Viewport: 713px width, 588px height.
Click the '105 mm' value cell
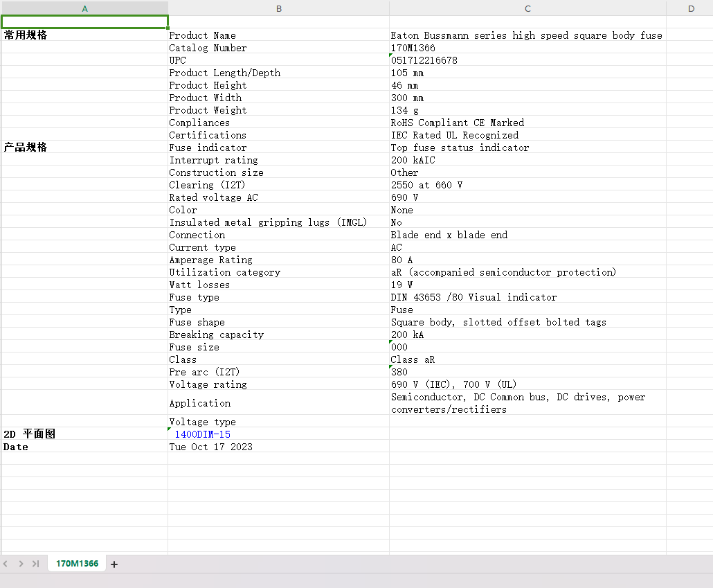point(527,73)
